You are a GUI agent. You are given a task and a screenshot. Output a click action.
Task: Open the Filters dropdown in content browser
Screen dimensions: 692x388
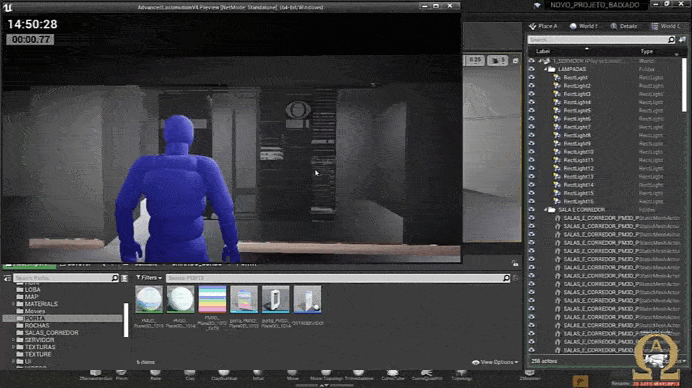point(149,278)
